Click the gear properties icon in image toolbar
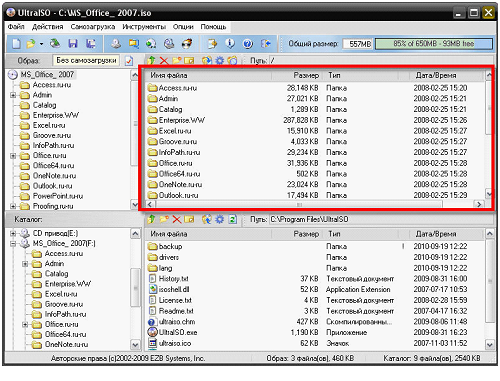 click(x=219, y=60)
